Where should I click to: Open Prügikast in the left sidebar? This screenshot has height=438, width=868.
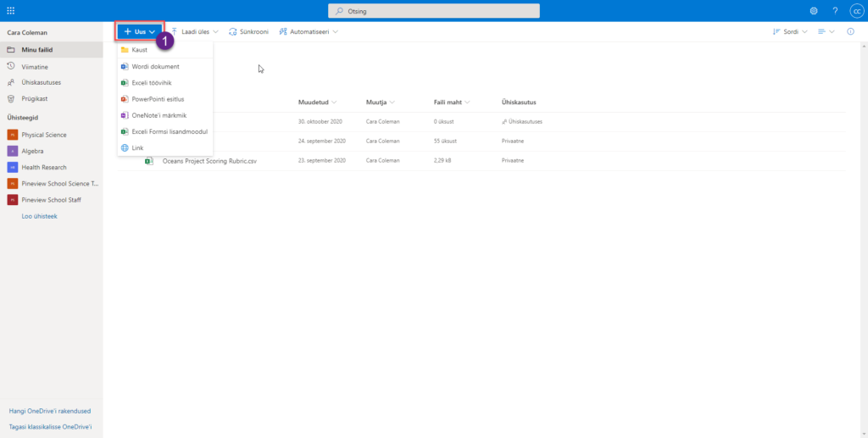coord(36,98)
